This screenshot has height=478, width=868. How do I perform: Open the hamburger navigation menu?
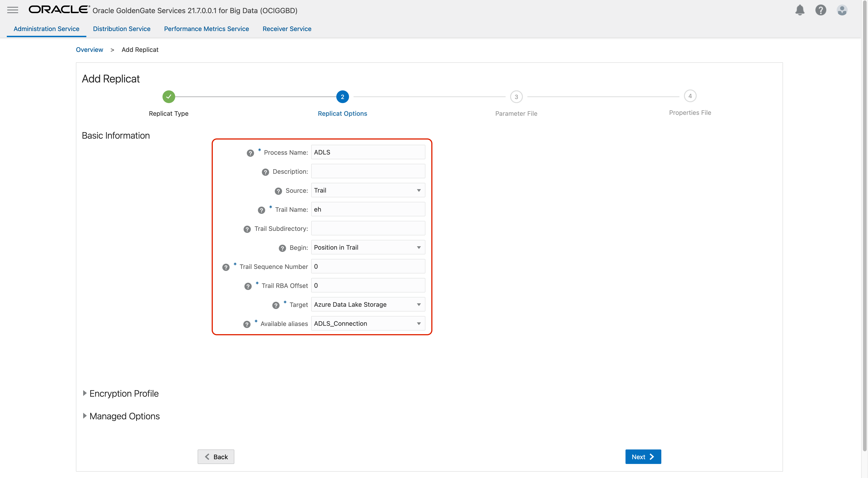point(12,10)
